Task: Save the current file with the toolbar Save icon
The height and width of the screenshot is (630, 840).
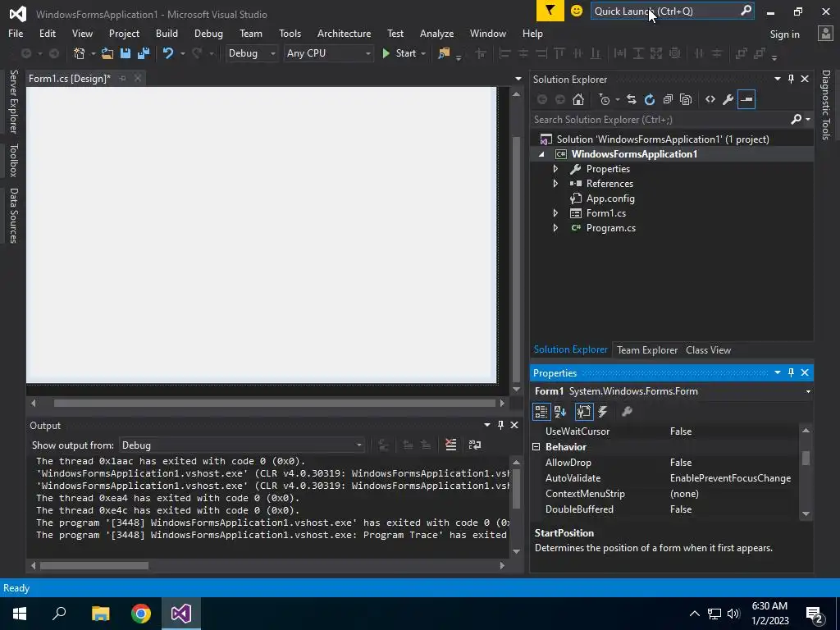Action: (126, 53)
